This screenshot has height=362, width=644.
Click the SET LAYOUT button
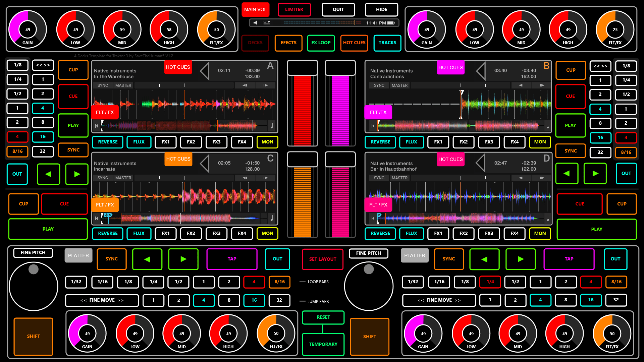(323, 259)
